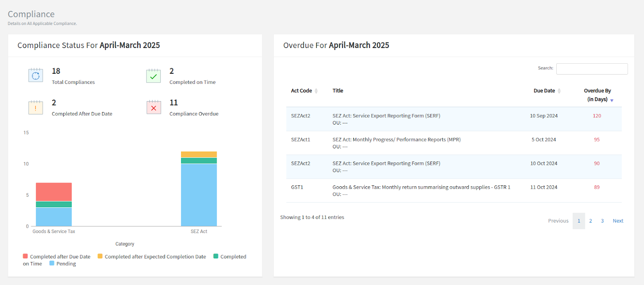This screenshot has height=285, width=644.
Task: Toggle Pending series in chart legend
Action: (52, 263)
